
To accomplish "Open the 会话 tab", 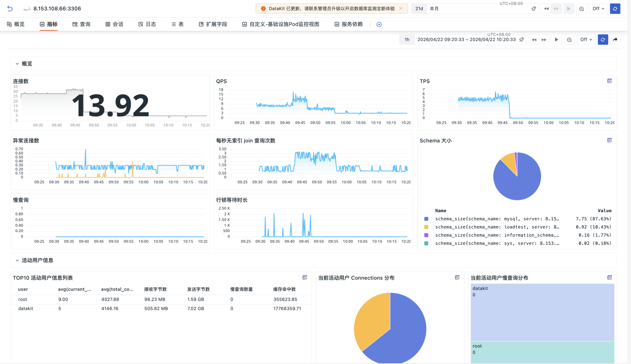I will coord(114,24).
